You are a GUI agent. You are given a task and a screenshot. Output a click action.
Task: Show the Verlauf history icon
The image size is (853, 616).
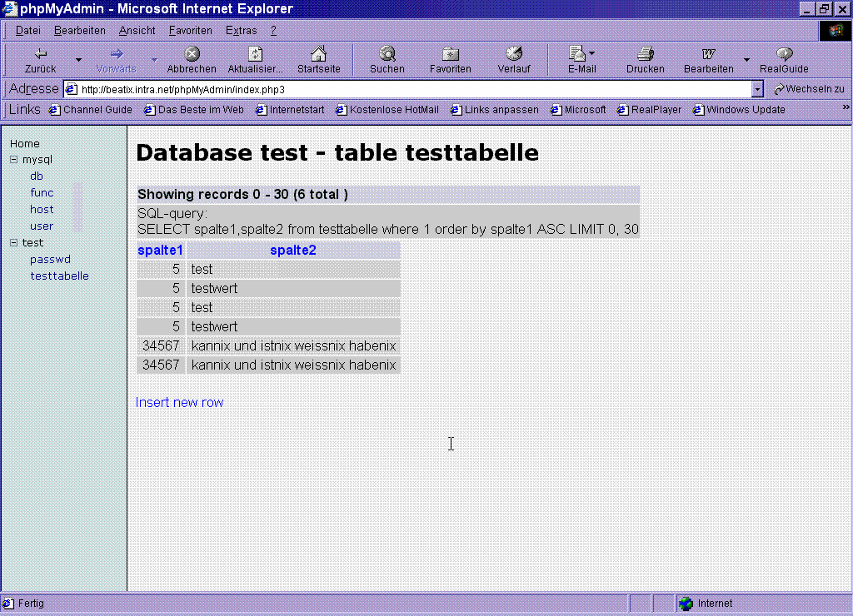click(514, 54)
